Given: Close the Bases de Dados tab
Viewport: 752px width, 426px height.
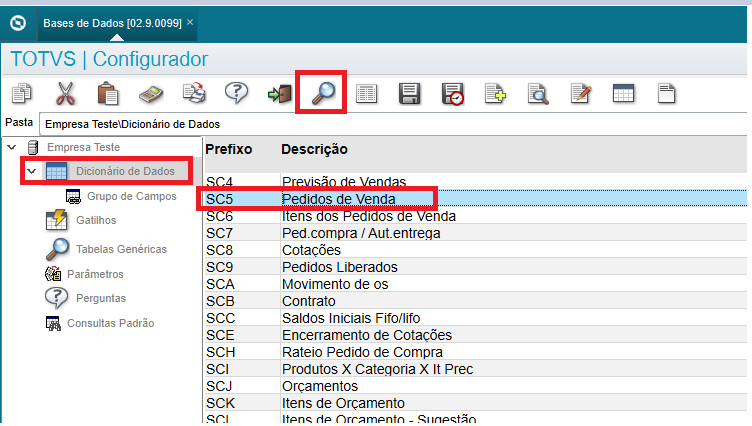Looking at the screenshot, I should 190,22.
